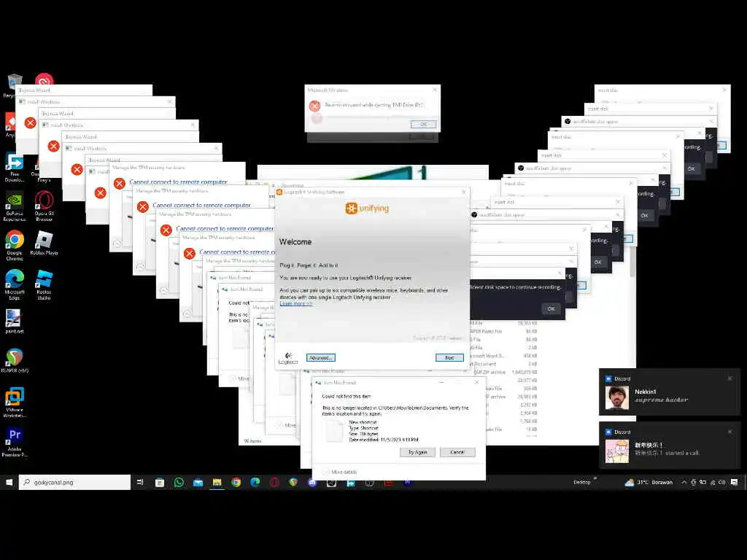Click Next in Logitech Unifying window
Image resolution: width=747 pixels, height=560 pixels.
449,357
